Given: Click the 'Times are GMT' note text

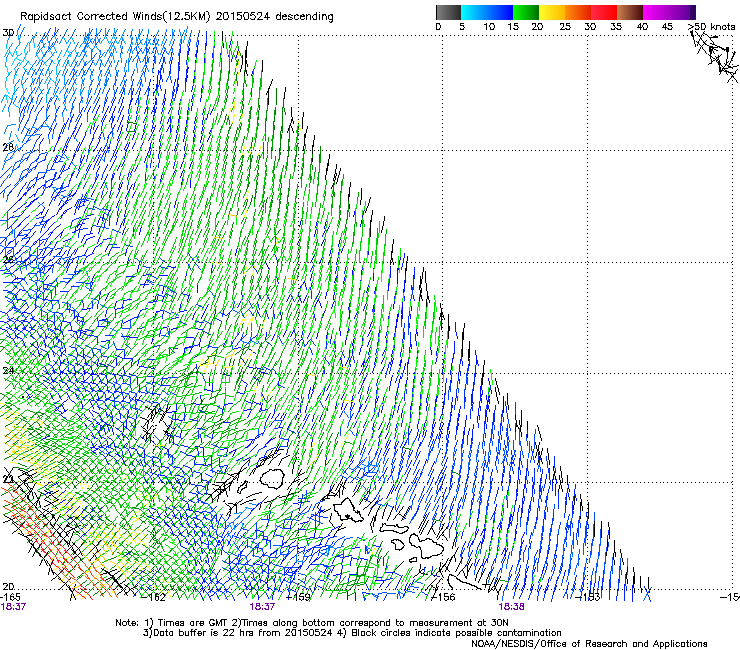Looking at the screenshot, I should [x=193, y=623].
